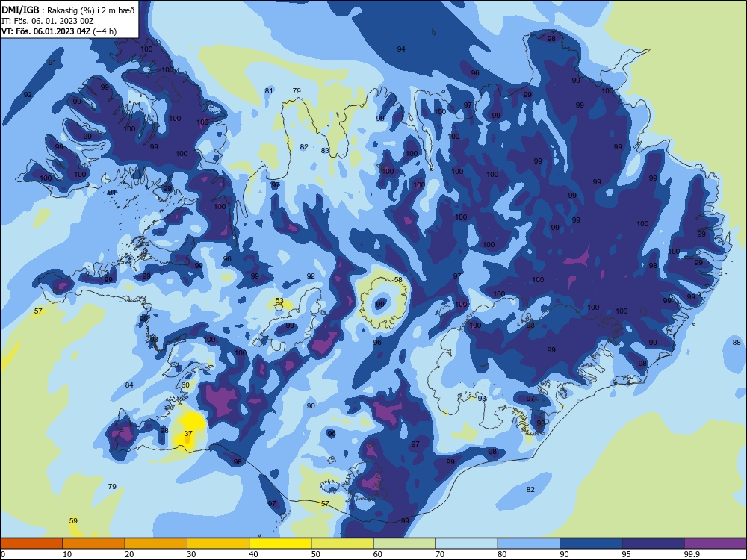Click the title text 'Rakastig (%) í 2 m hæð'
The height and width of the screenshot is (560, 747).
point(91,10)
